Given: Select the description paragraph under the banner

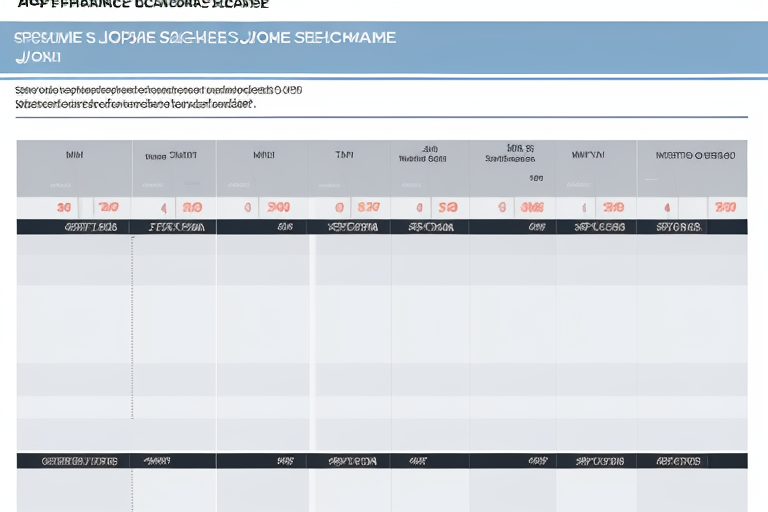Looking at the screenshot, I should 158,96.
